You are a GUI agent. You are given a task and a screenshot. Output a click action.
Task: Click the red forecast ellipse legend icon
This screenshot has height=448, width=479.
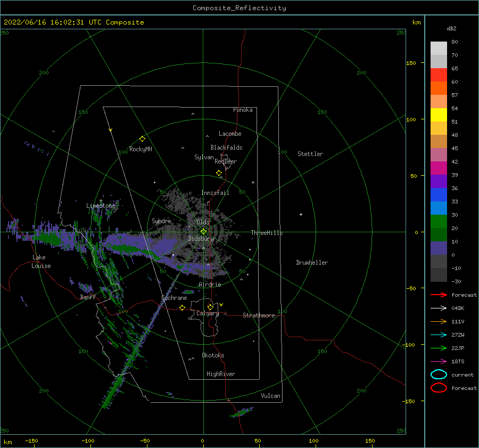point(439,388)
